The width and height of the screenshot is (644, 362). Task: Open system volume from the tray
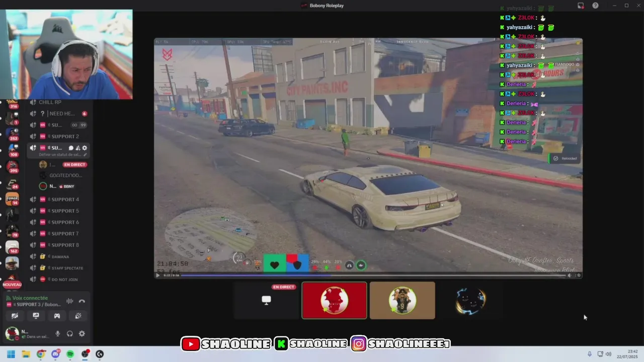(x=608, y=354)
